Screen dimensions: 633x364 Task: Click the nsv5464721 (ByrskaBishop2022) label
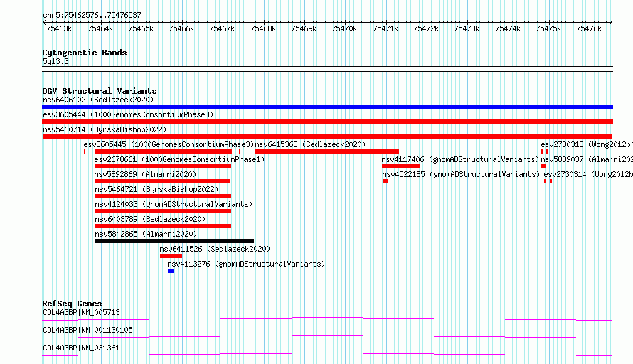tap(156, 189)
